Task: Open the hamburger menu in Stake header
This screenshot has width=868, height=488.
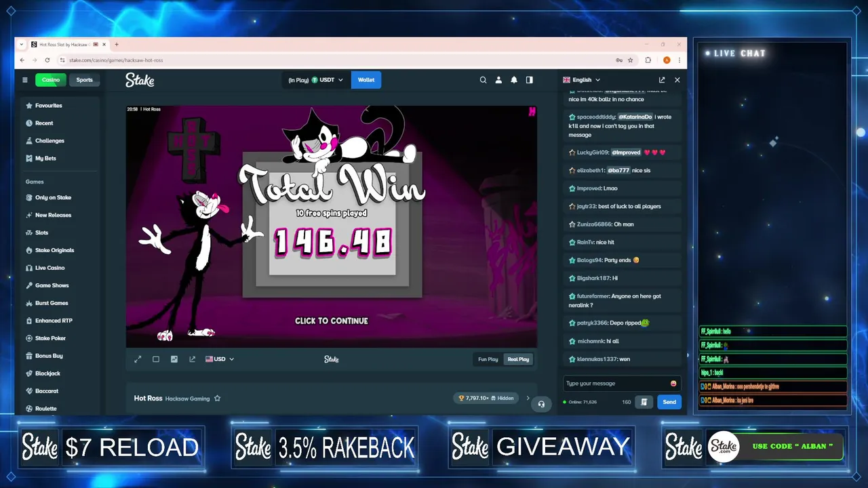Action: click(x=25, y=80)
